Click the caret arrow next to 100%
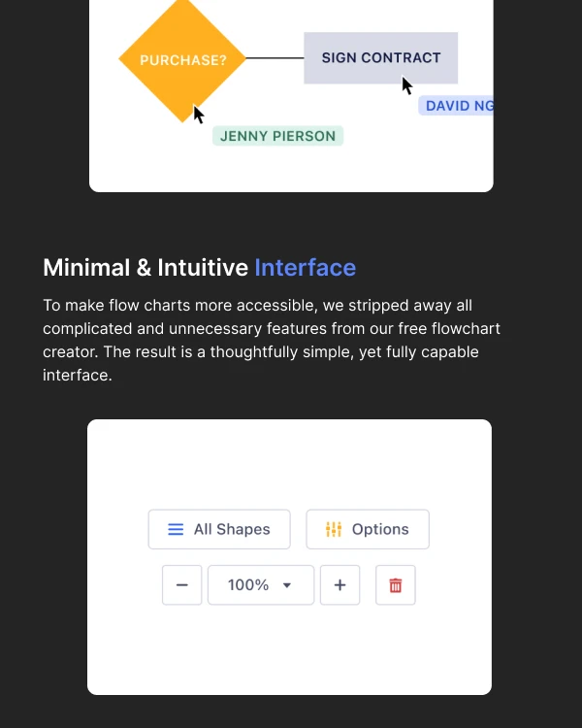 pyautogui.click(x=287, y=585)
